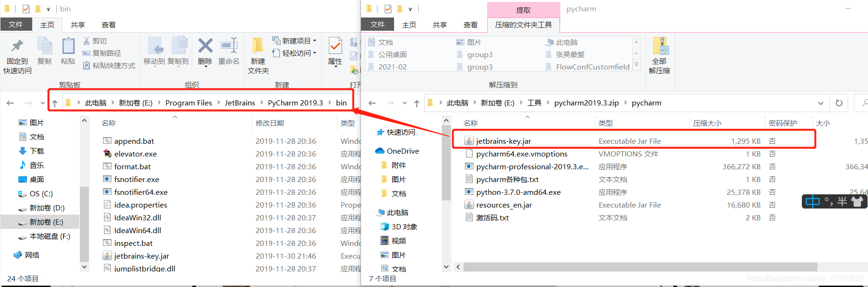Open recent locations dropdown in pycharm window
This screenshot has width=868, height=287.
[x=404, y=103]
